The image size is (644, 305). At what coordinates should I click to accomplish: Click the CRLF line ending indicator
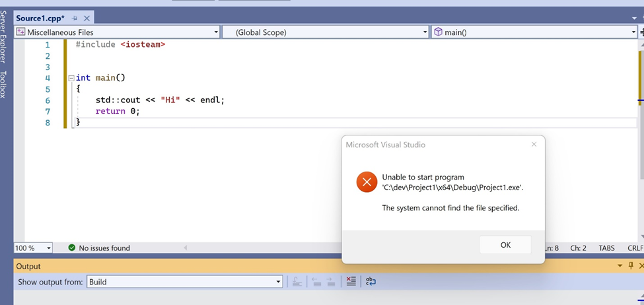(635, 248)
